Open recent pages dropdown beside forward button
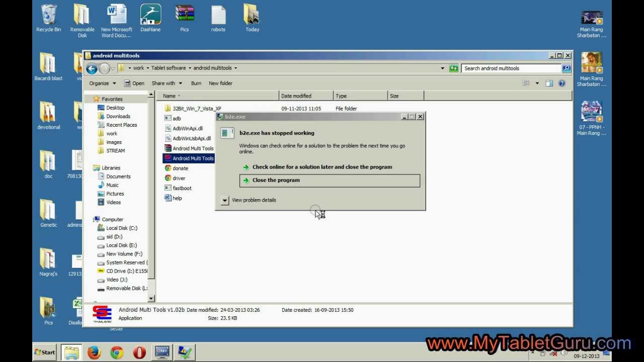 click(113, 68)
